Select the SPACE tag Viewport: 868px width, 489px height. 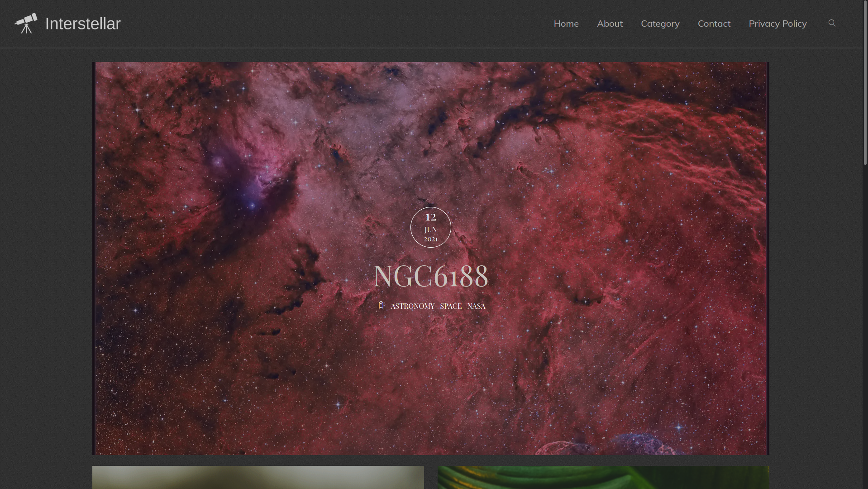point(451,306)
